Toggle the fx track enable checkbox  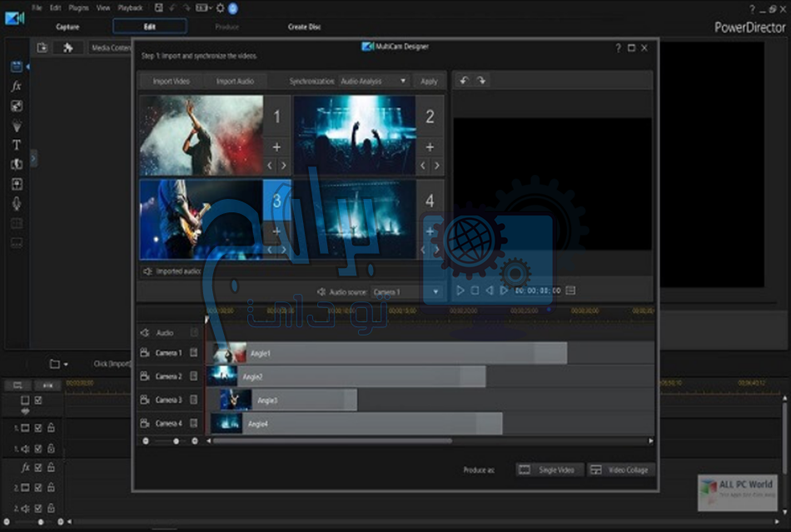(x=38, y=468)
